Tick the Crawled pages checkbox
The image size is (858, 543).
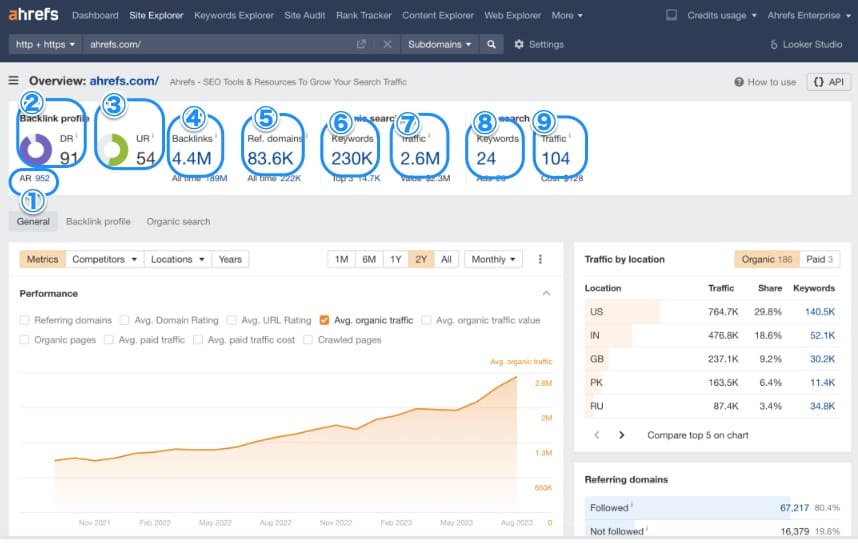tap(309, 340)
